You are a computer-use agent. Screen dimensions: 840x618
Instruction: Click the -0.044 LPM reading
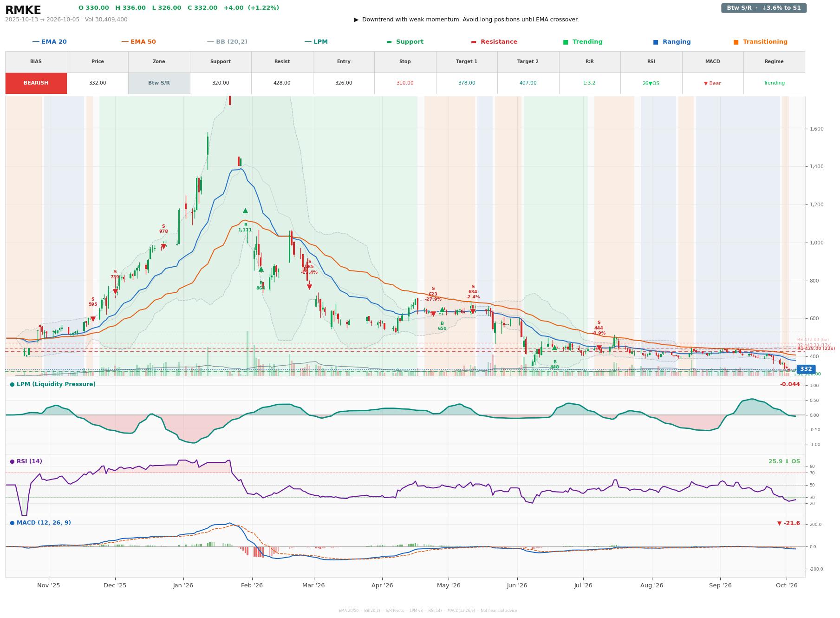click(790, 384)
